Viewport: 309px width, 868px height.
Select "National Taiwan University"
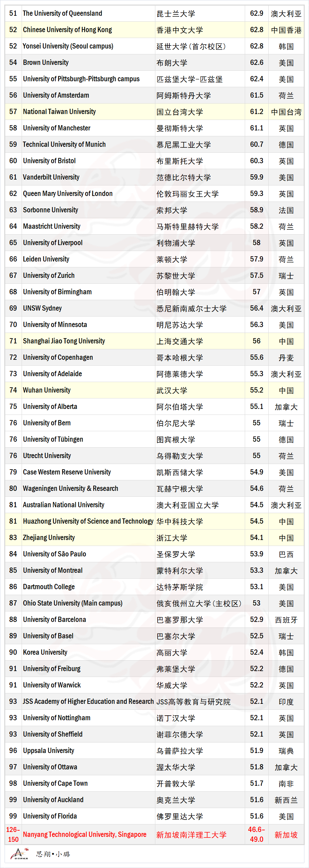[x=59, y=111]
